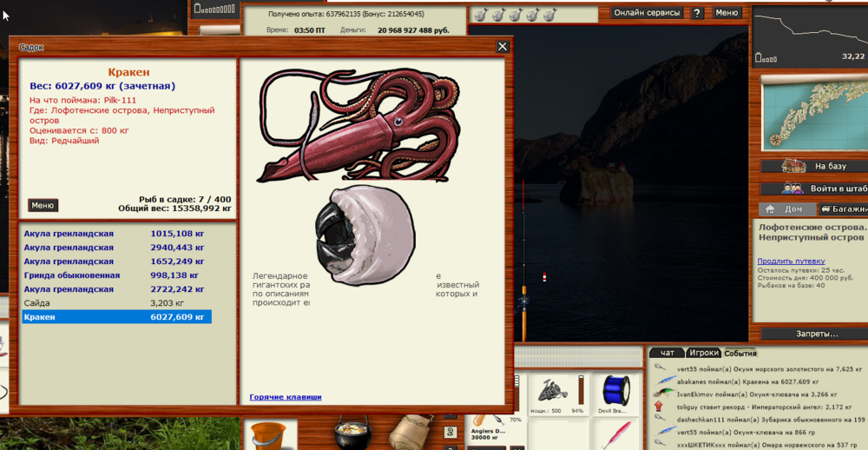The image size is (868, 450).
Task: Follow the Продлить путевку link
Action: (791, 261)
